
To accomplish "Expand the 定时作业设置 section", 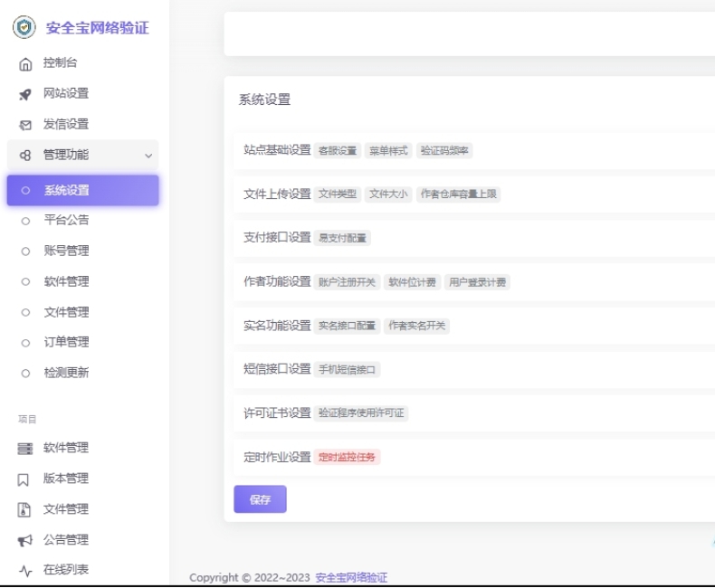I will (277, 457).
